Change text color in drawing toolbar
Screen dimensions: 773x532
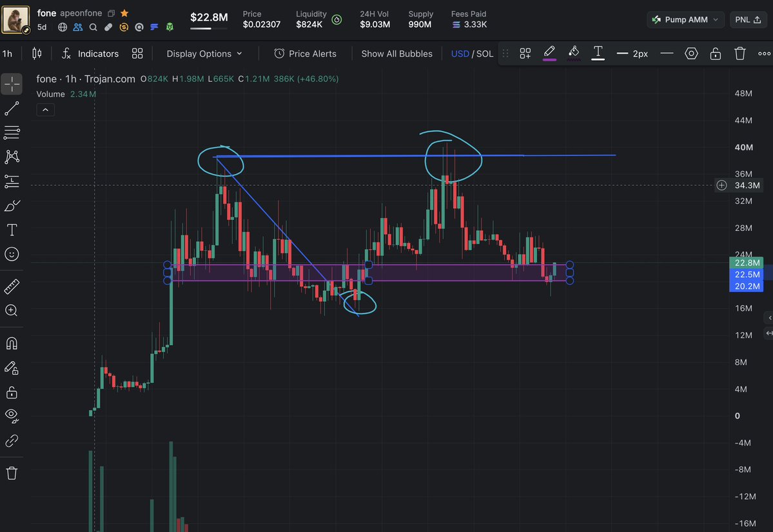coord(598,53)
